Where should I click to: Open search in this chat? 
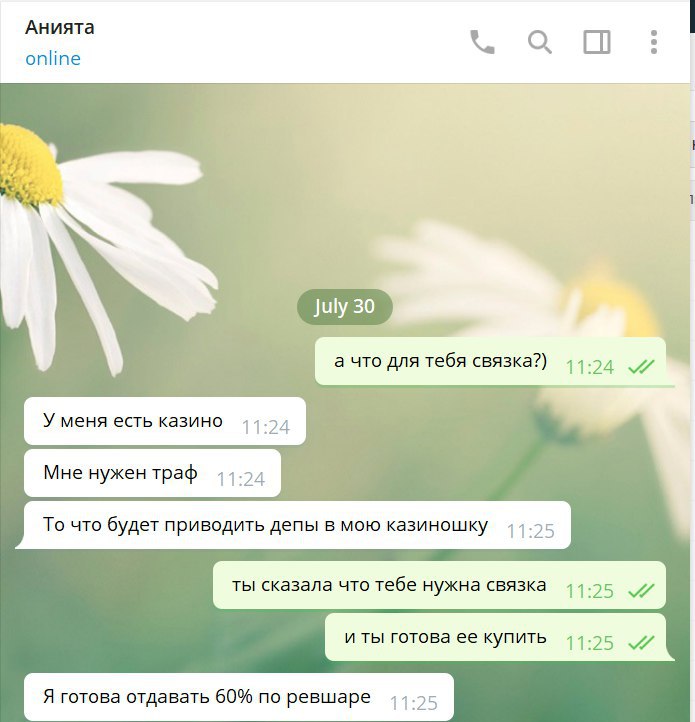point(539,42)
